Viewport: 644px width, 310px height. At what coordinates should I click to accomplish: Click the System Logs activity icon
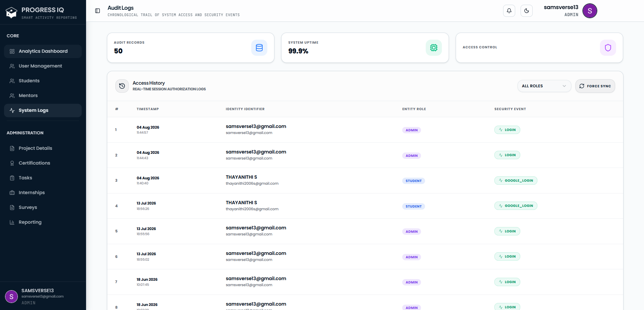pos(12,110)
